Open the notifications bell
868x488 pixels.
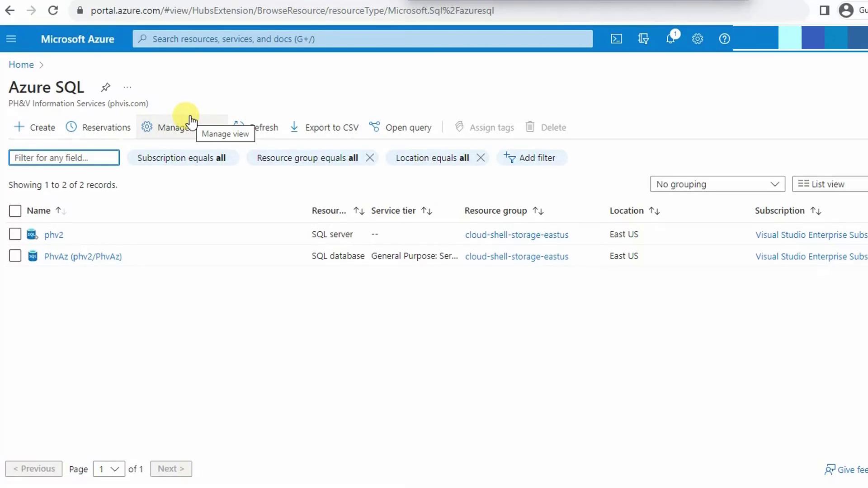pyautogui.click(x=670, y=39)
